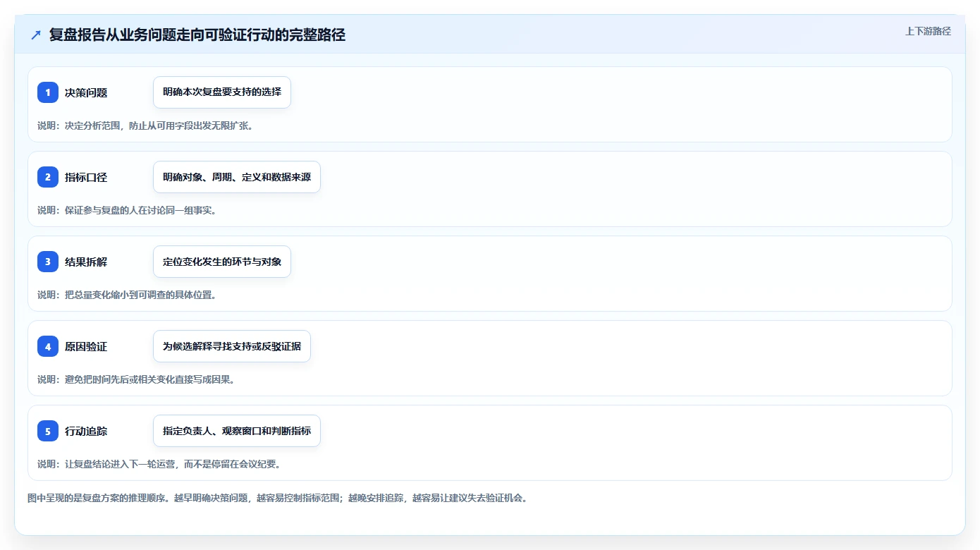The image size is (980, 550).
Task: Click the arrow icon beside the title
Action: click(x=36, y=35)
